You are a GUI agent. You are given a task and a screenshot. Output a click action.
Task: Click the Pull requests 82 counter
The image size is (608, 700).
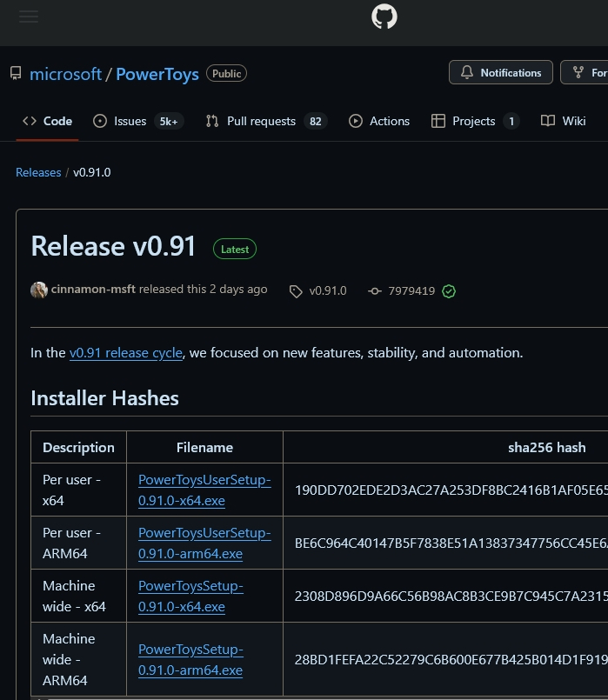click(x=316, y=122)
